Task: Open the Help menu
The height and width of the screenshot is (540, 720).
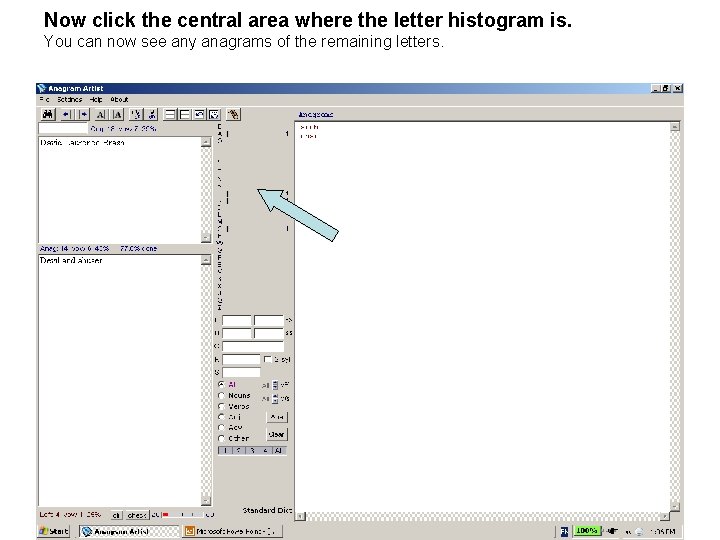Action: click(96, 99)
